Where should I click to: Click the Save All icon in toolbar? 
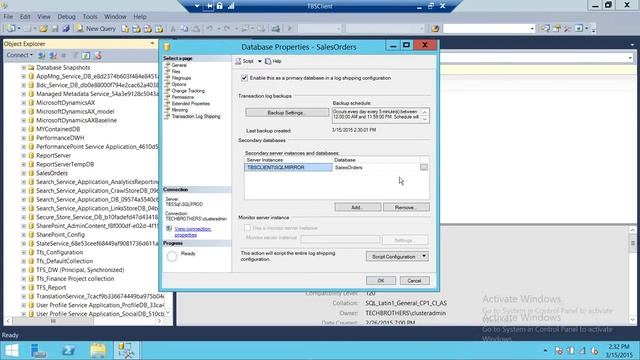pyautogui.click(x=66, y=29)
